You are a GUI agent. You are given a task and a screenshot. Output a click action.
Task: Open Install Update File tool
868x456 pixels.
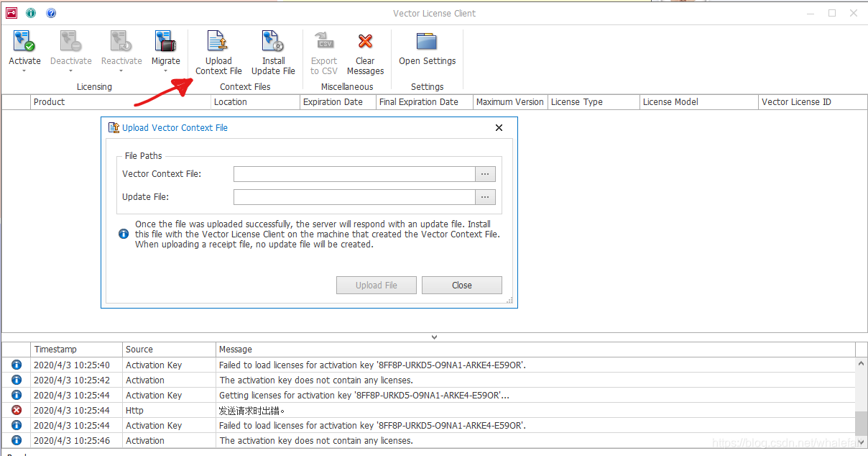click(273, 53)
